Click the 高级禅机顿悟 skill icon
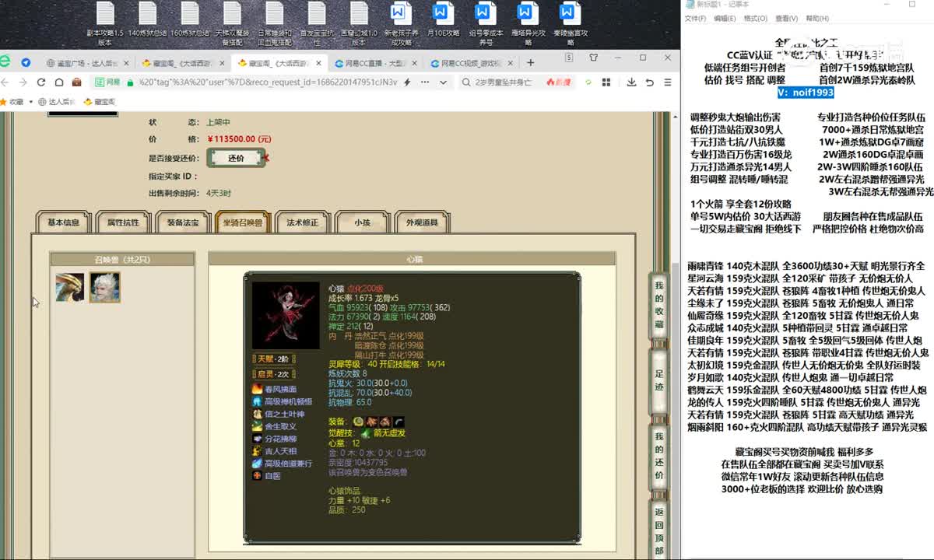This screenshot has width=934, height=560. [x=258, y=401]
